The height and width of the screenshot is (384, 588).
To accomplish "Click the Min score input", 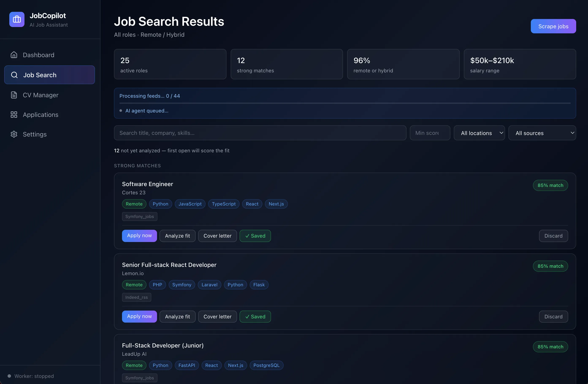I will [430, 133].
